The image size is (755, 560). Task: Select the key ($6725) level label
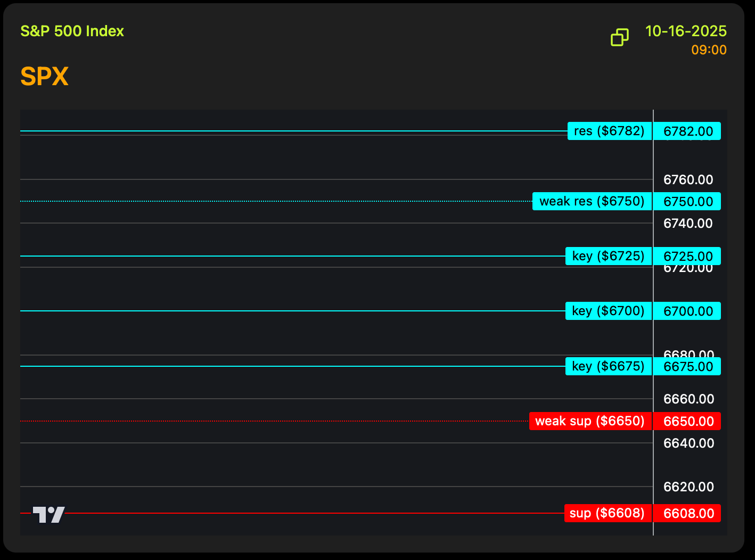pyautogui.click(x=608, y=256)
